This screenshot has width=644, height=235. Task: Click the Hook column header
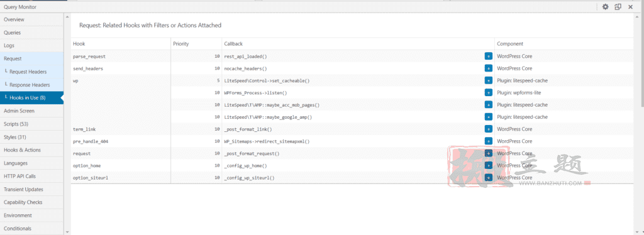click(121, 44)
